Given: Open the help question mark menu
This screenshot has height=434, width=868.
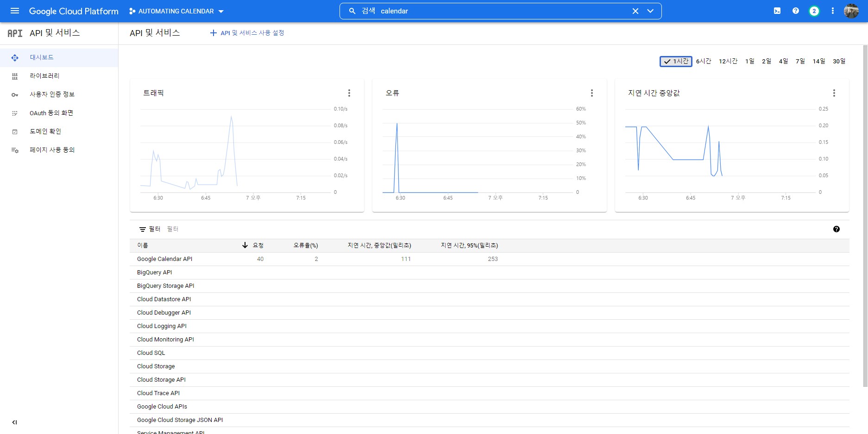Looking at the screenshot, I should 796,11.
